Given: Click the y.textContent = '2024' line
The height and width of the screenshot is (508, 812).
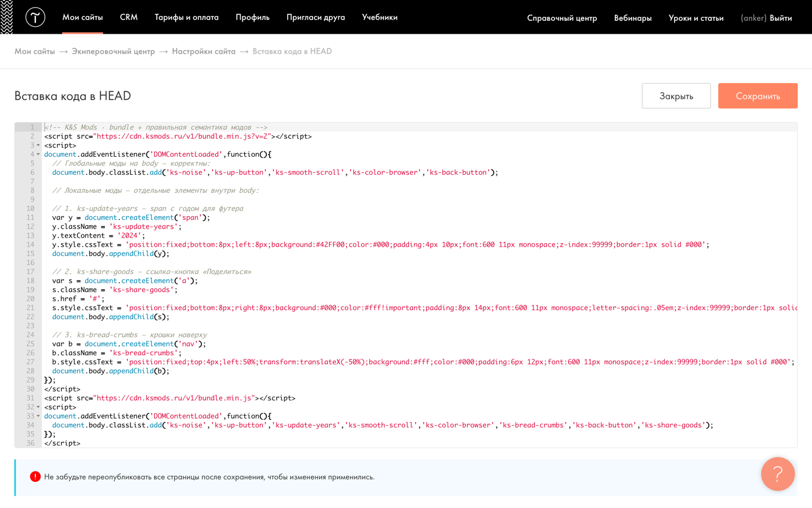Looking at the screenshot, I should click(x=99, y=236).
